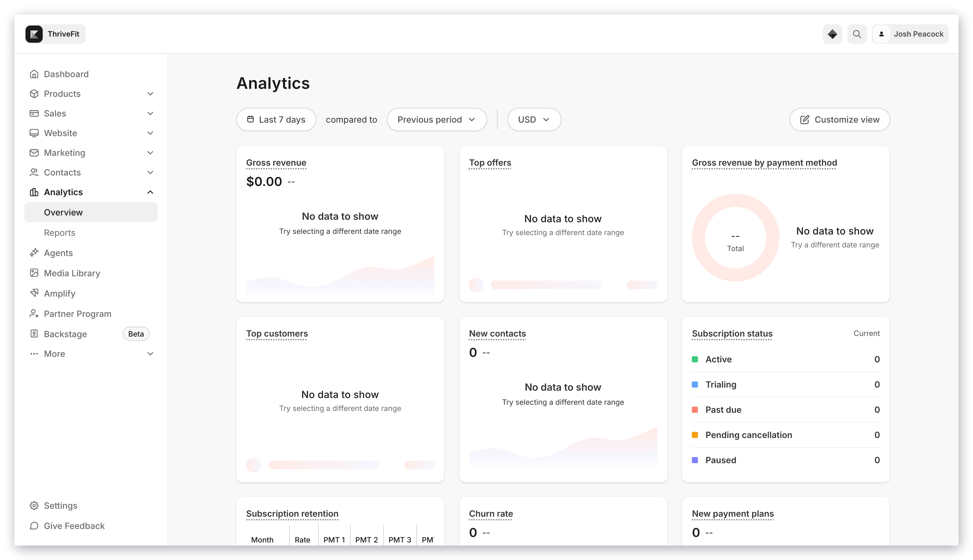Image resolution: width=973 pixels, height=560 pixels.
Task: Click the Contacts people icon
Action: tap(34, 172)
